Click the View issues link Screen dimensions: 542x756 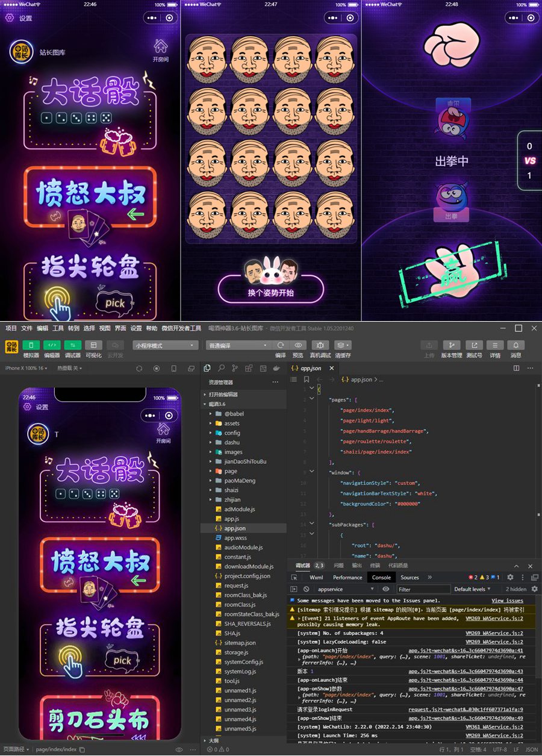507,601
